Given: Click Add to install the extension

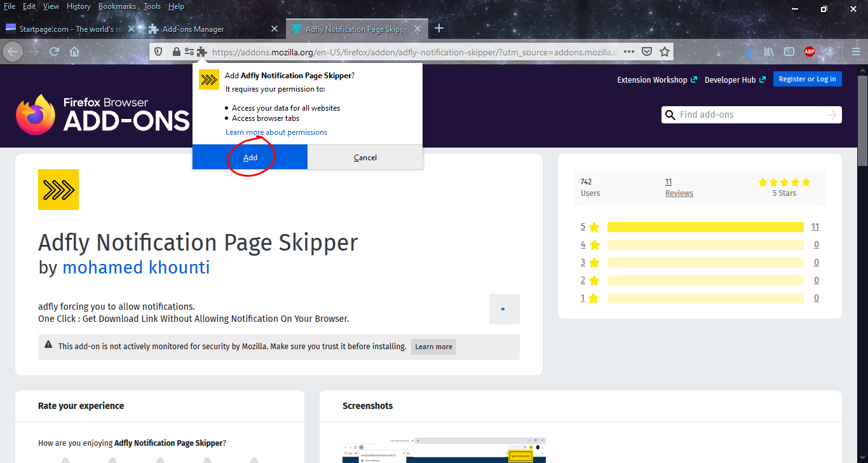Looking at the screenshot, I should click(250, 157).
